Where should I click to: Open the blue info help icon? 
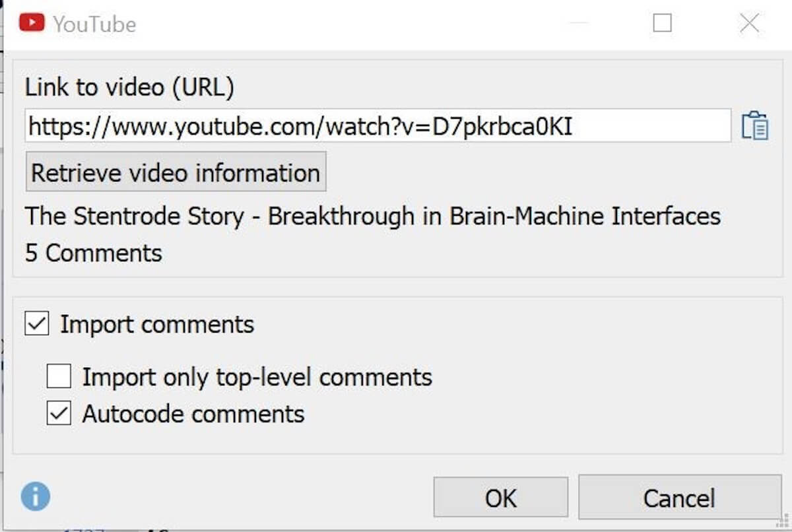point(35,496)
